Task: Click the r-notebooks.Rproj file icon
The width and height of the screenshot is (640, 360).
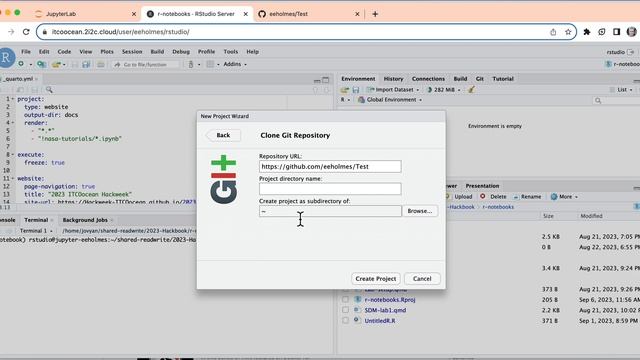Action: pos(358,299)
